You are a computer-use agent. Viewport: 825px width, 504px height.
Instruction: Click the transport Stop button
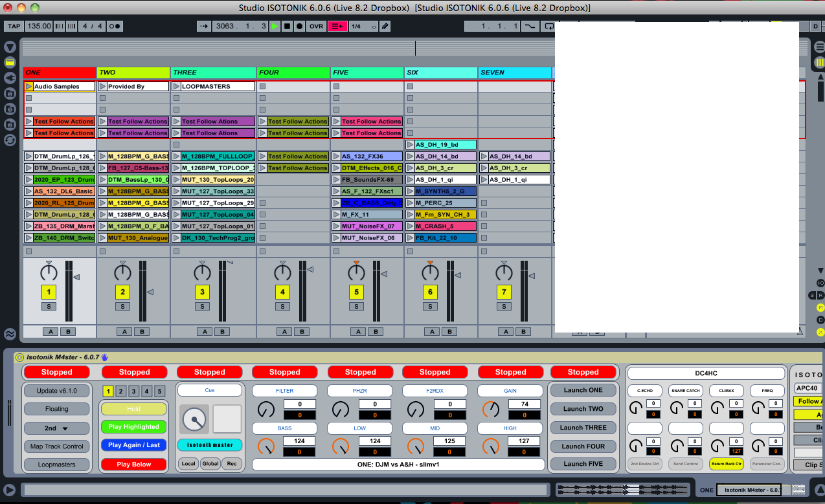click(x=287, y=26)
